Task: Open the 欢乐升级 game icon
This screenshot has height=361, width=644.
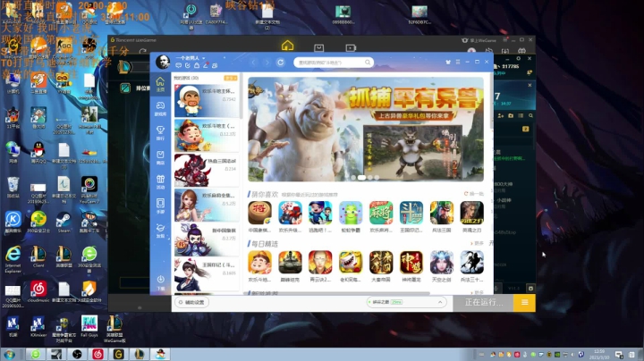Action: coord(290,213)
